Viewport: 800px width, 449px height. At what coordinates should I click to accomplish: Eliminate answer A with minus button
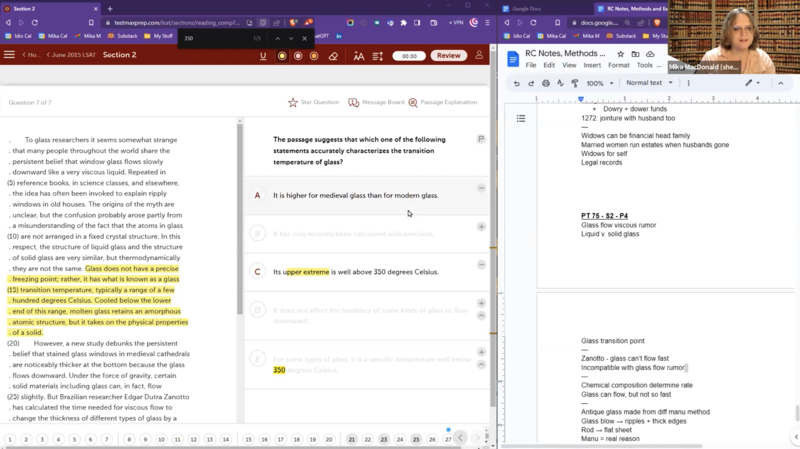pyautogui.click(x=481, y=188)
